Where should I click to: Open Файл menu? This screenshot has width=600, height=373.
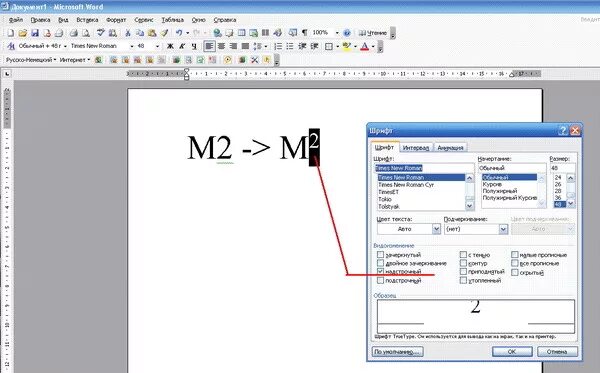[16, 20]
